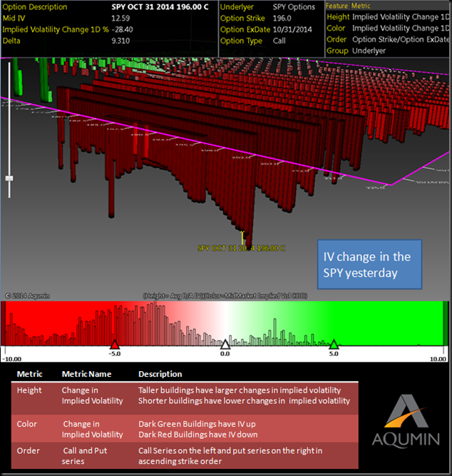Click the Height-Avg B/A IV caption text
This screenshot has width=452, height=476.
click(225, 295)
